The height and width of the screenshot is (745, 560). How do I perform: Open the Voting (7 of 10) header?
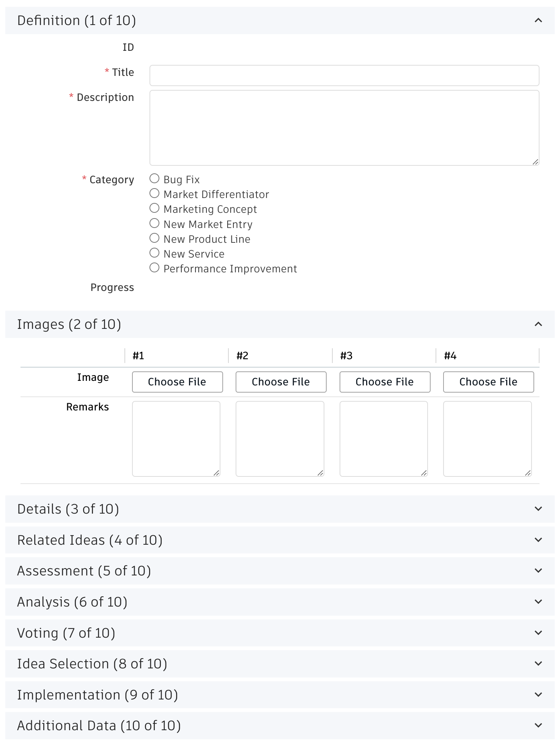point(280,633)
